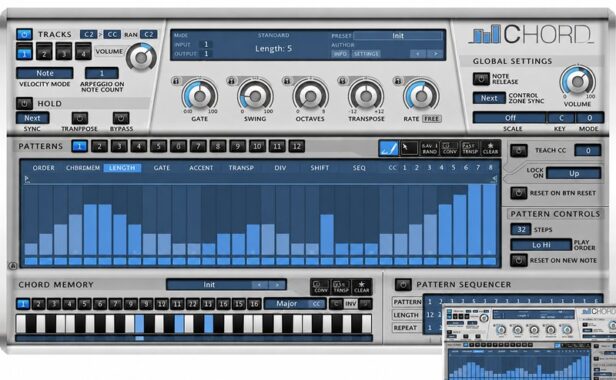Screen dimensions: 616x380
Task: Open the VELOCITY MODE Note dropdown
Action: (x=45, y=73)
